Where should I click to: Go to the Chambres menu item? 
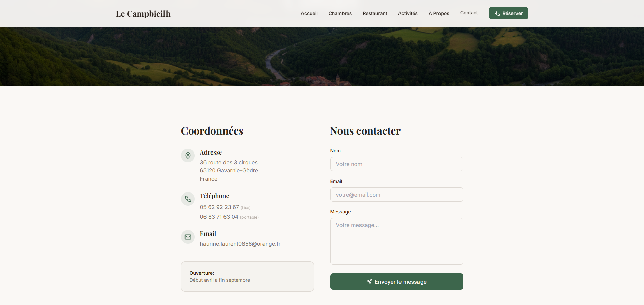point(340,13)
